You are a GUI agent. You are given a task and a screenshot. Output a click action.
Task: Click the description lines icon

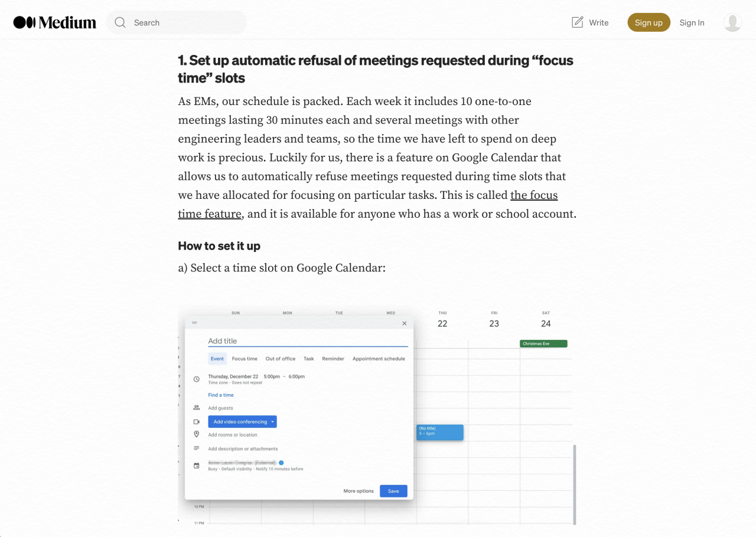tap(197, 448)
